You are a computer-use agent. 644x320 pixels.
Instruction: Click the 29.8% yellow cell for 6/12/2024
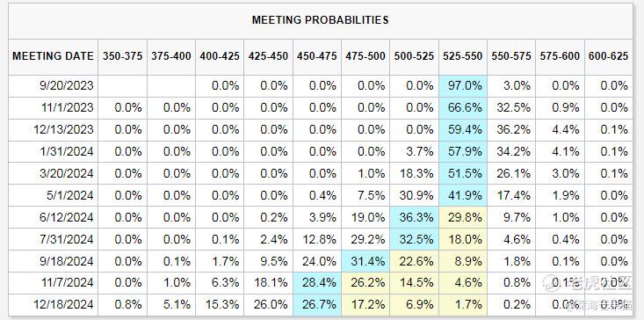coord(463,217)
